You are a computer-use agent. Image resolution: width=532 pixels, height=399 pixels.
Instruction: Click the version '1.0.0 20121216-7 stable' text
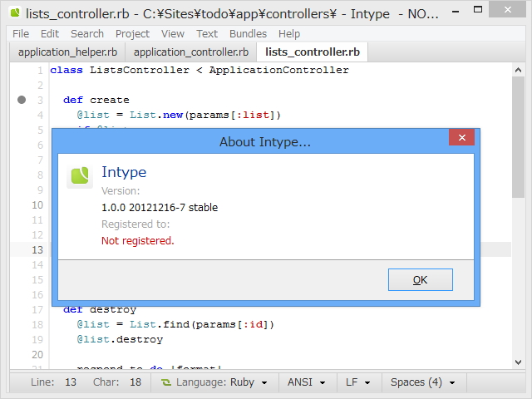coord(160,207)
